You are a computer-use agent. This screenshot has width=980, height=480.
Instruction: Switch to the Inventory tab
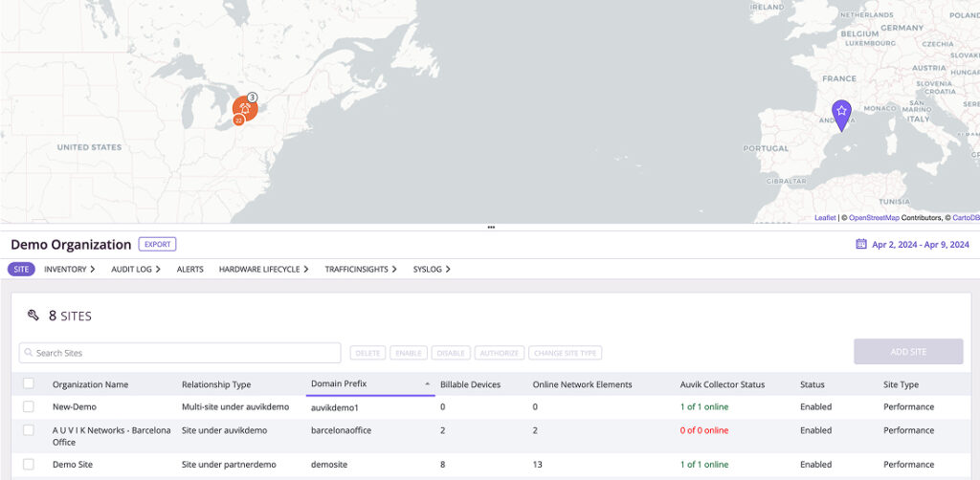65,269
